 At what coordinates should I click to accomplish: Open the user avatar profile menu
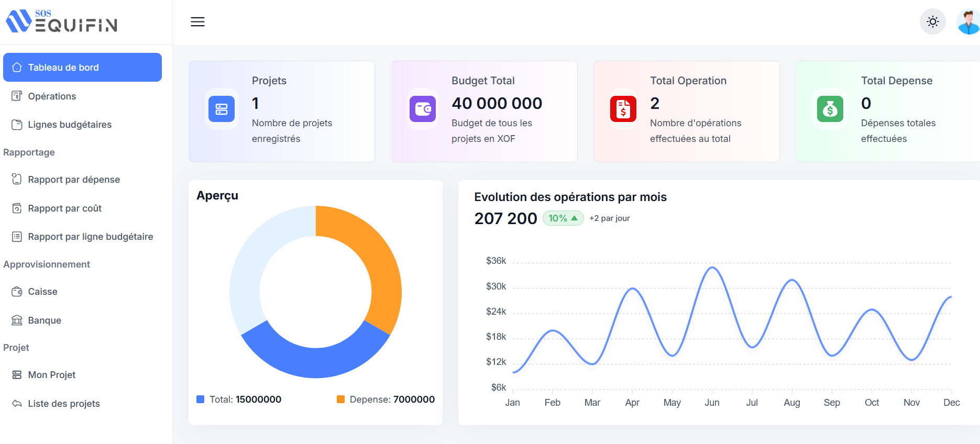(x=968, y=21)
